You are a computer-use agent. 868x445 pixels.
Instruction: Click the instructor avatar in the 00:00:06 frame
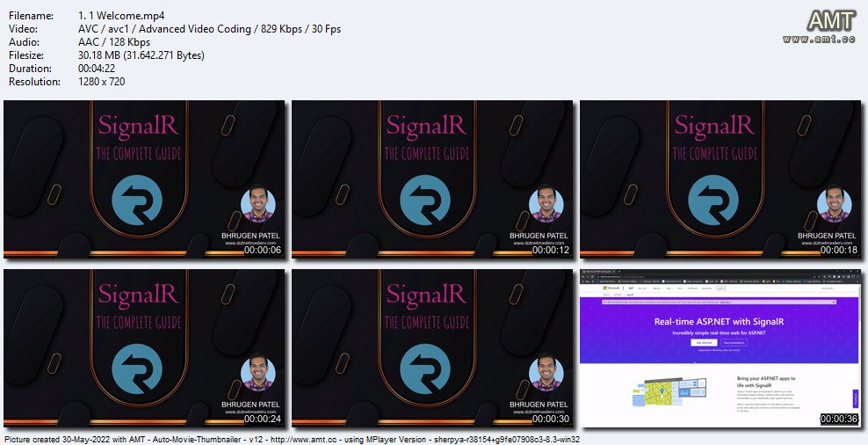pyautogui.click(x=258, y=205)
